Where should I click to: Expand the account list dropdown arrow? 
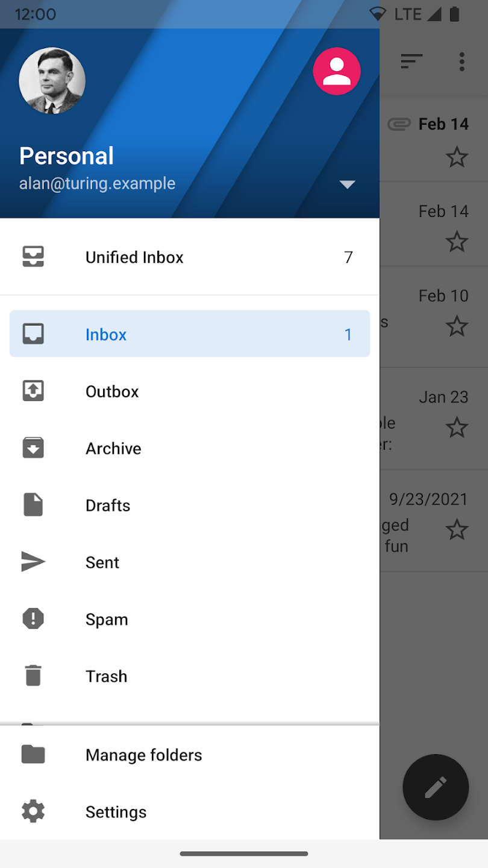coord(347,184)
